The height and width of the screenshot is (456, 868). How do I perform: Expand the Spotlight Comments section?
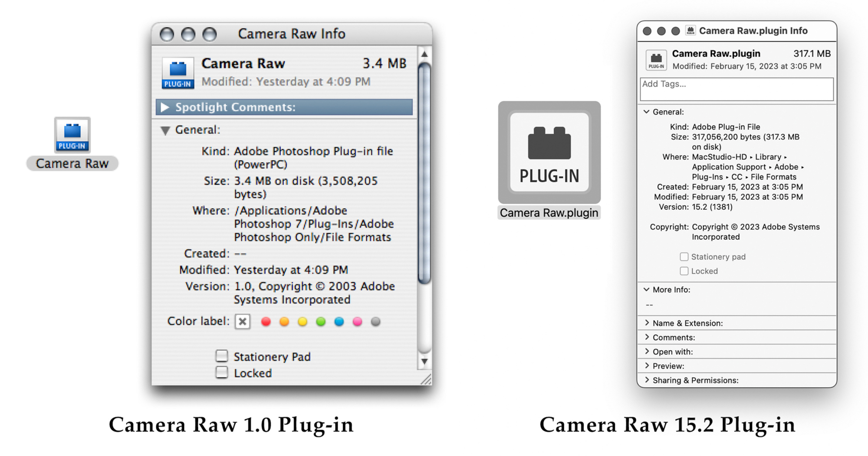[x=165, y=107]
